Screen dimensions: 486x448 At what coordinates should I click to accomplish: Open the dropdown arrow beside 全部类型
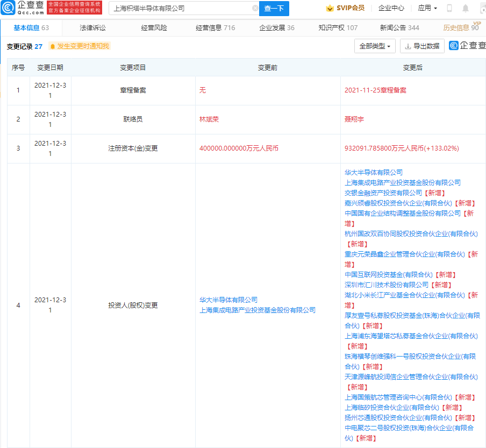tap(390, 46)
